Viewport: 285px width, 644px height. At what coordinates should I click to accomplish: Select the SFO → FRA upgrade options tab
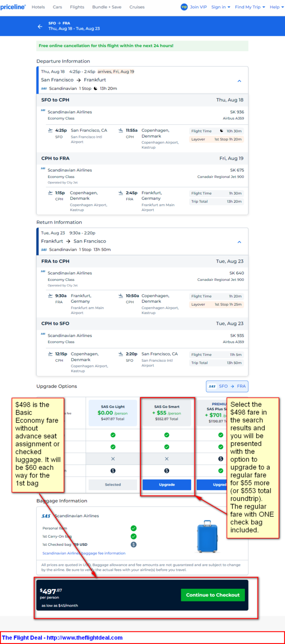227,386
